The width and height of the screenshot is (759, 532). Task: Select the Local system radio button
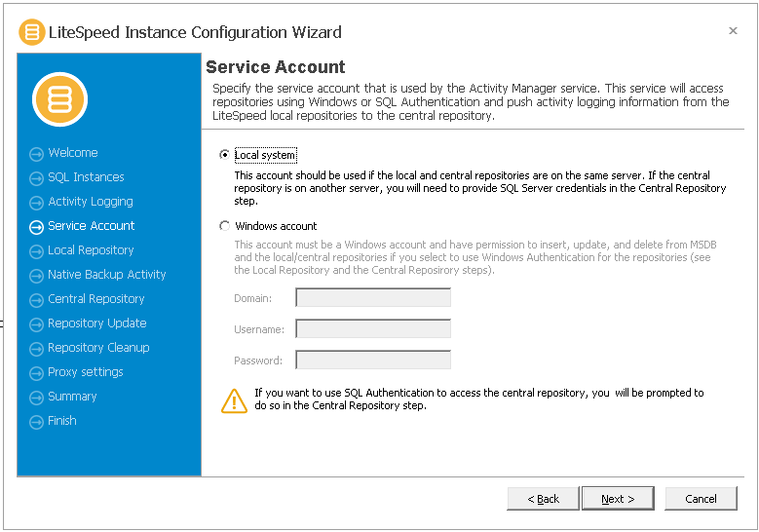(224, 154)
